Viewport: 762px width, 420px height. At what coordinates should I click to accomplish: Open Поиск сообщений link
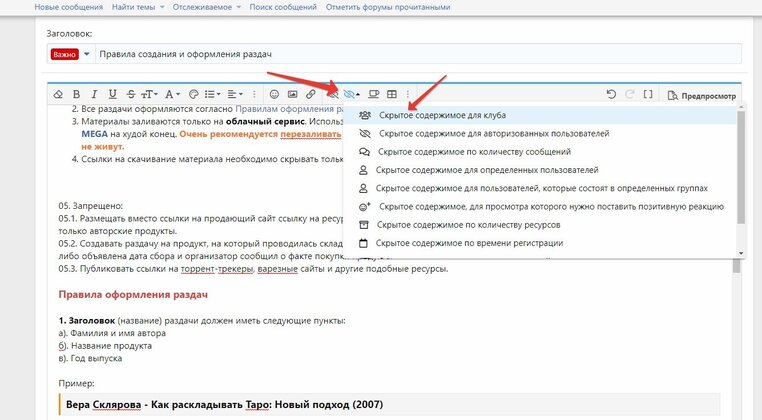(x=283, y=7)
